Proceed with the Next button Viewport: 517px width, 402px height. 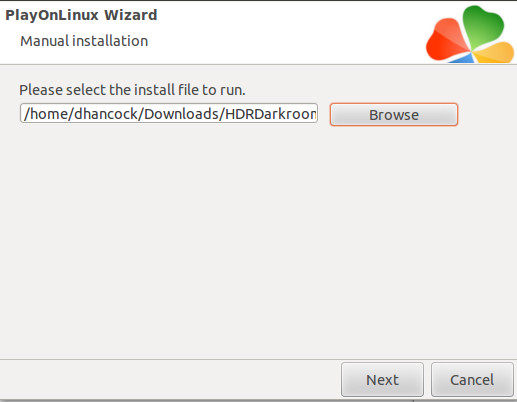(382, 380)
